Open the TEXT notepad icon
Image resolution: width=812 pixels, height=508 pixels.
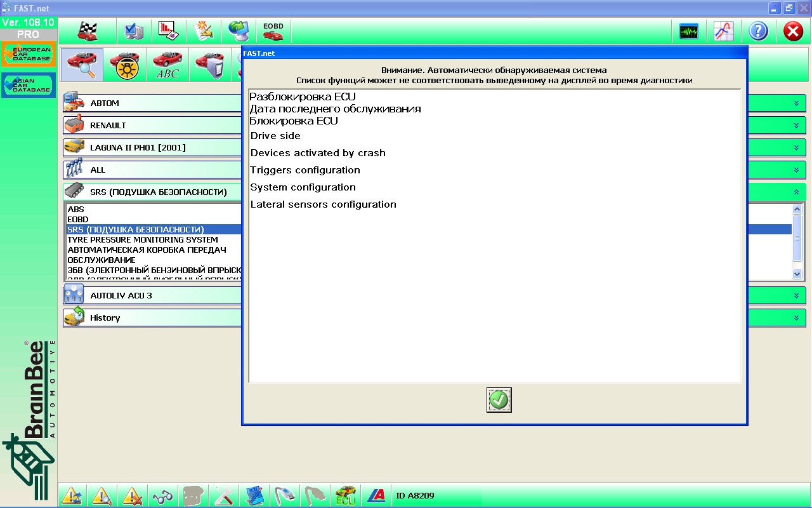click(x=254, y=495)
